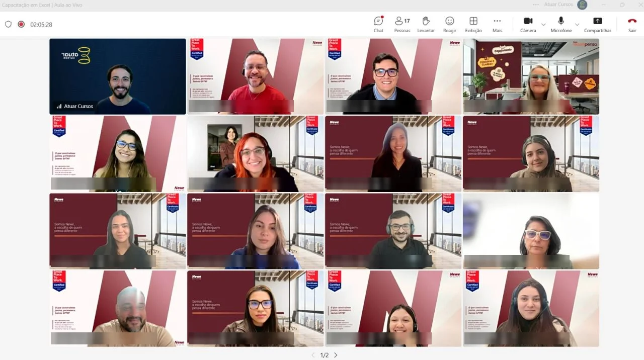Image resolution: width=644 pixels, height=360 pixels.
Task: Select the tile with blurred white background
Action: tap(531, 231)
